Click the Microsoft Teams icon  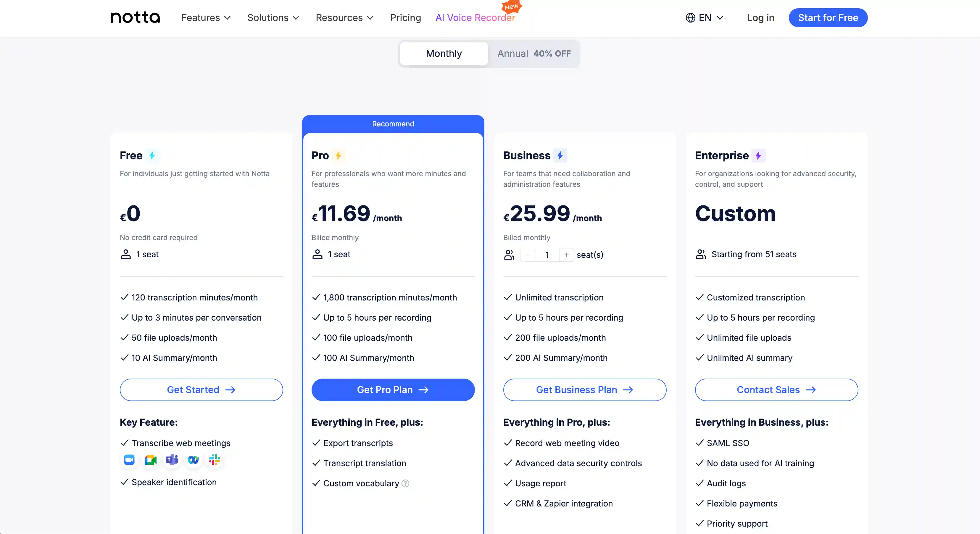click(172, 460)
